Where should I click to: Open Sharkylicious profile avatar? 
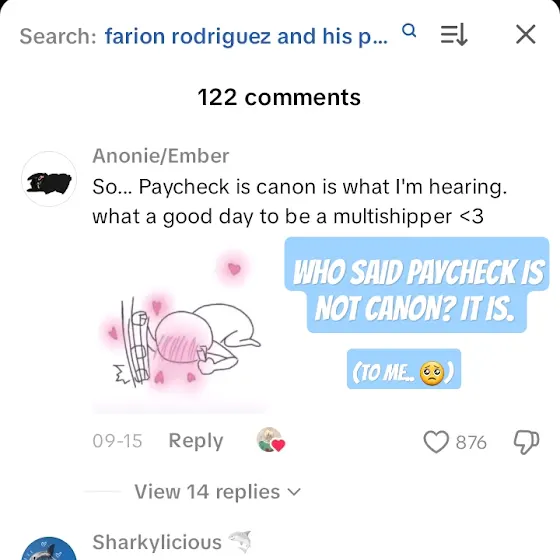pos(49,548)
